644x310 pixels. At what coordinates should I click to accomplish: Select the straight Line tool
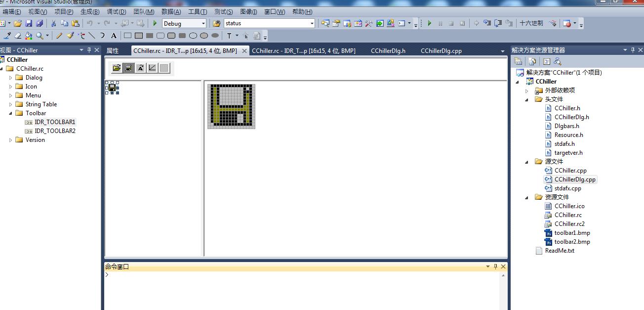(x=92, y=36)
